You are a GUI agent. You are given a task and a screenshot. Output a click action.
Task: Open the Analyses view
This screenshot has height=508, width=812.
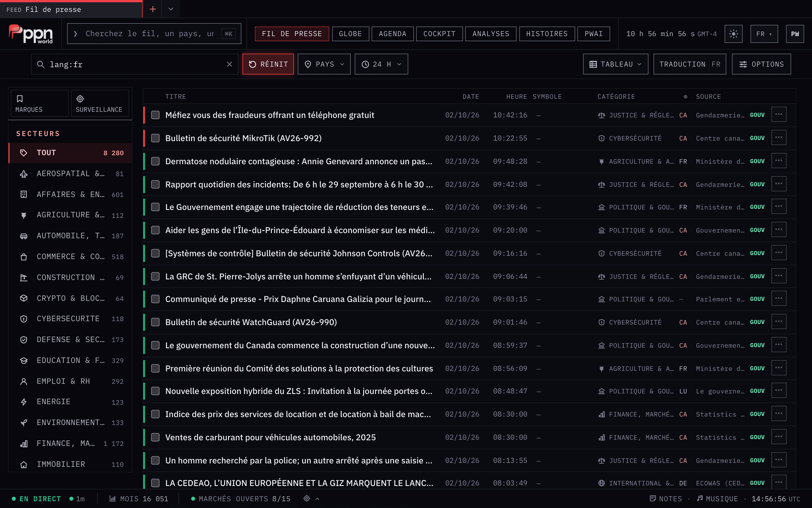(x=491, y=34)
